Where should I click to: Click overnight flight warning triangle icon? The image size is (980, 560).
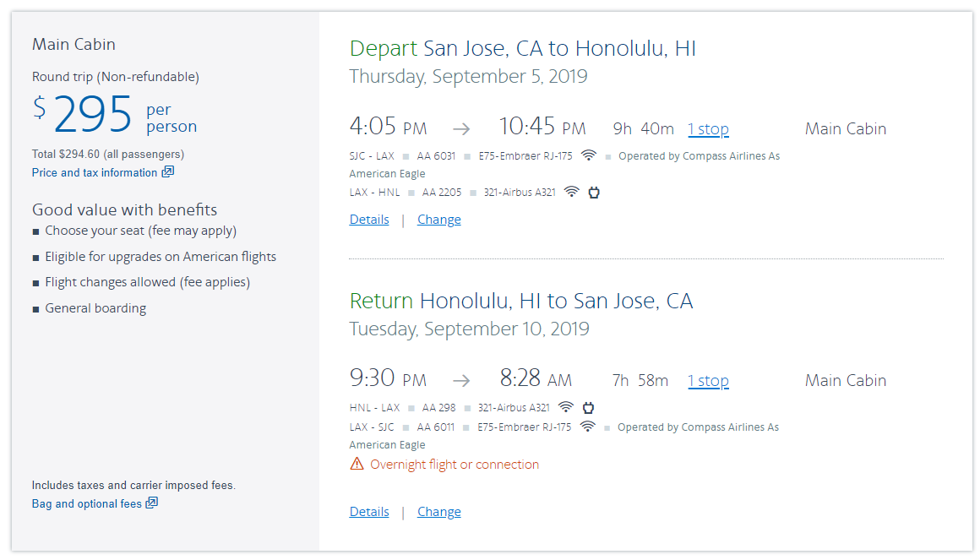tap(357, 464)
